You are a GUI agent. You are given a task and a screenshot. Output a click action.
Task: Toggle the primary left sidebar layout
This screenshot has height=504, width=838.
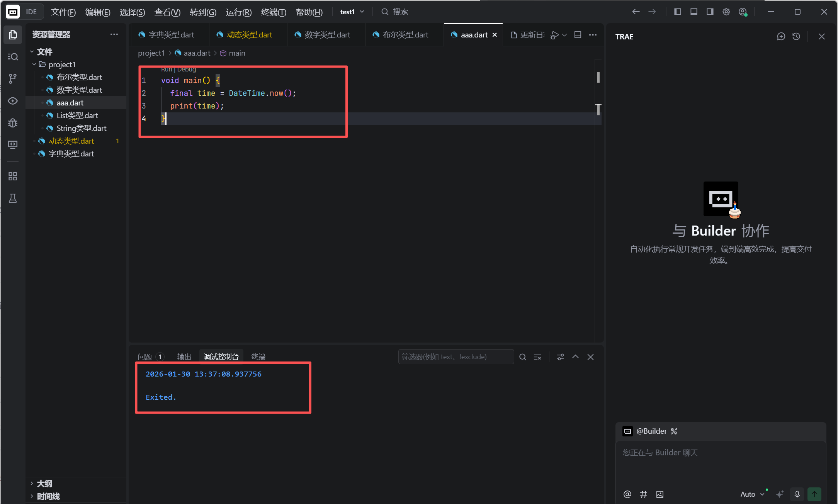click(x=678, y=12)
